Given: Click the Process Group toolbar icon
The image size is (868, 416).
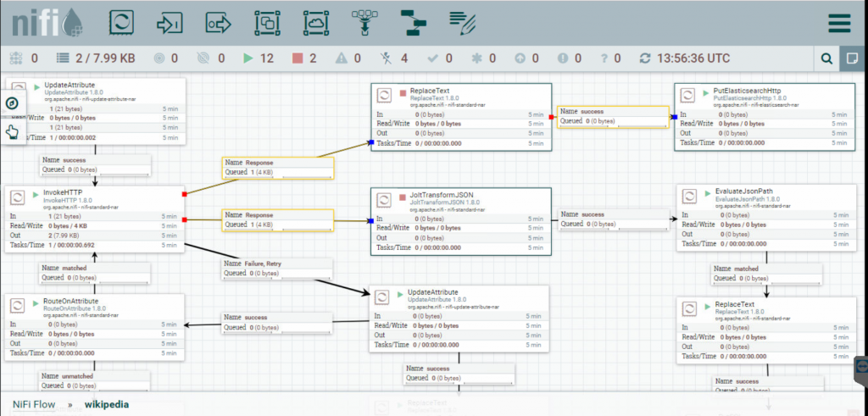Looking at the screenshot, I should point(268,22).
